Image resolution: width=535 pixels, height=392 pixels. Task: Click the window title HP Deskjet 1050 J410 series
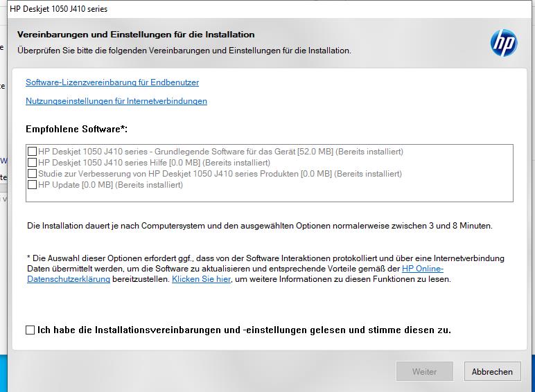coord(59,9)
